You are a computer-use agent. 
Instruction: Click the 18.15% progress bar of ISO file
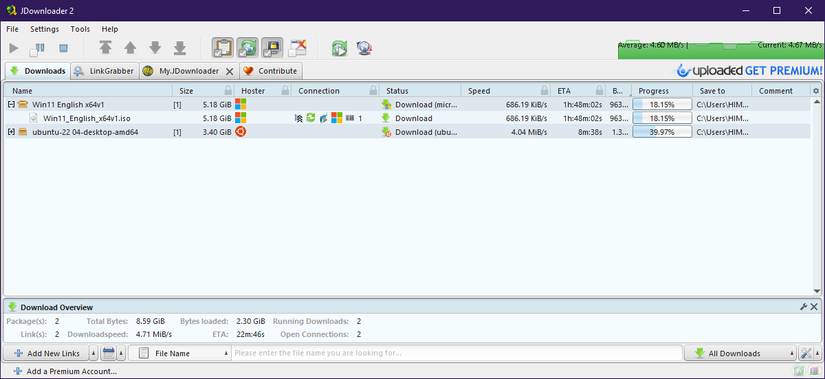pyautogui.click(x=662, y=118)
